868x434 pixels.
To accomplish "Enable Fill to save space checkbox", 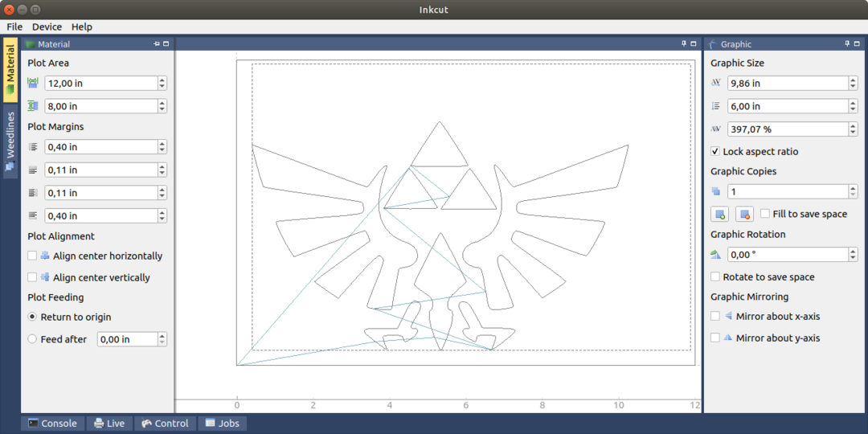I will (x=765, y=213).
